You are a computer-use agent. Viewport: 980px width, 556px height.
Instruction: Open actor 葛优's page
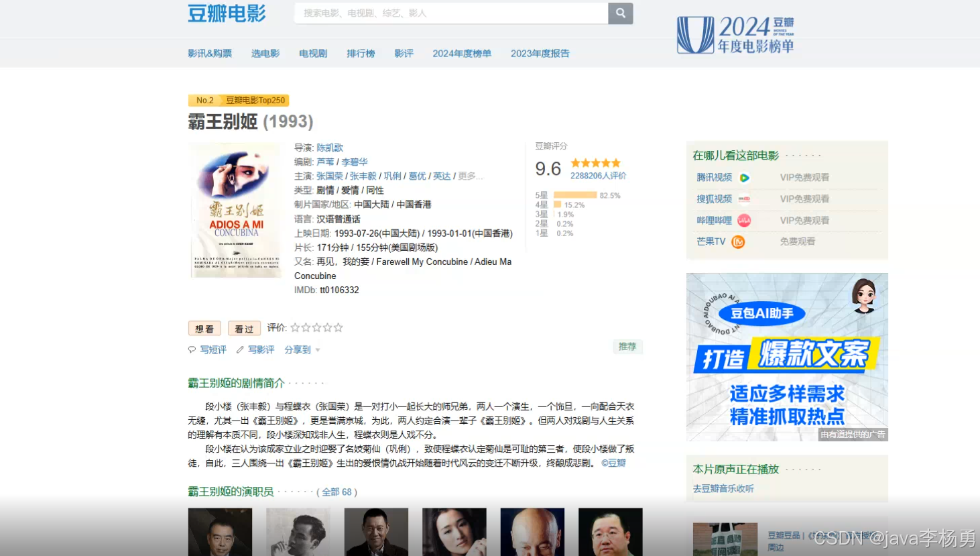coord(418,176)
